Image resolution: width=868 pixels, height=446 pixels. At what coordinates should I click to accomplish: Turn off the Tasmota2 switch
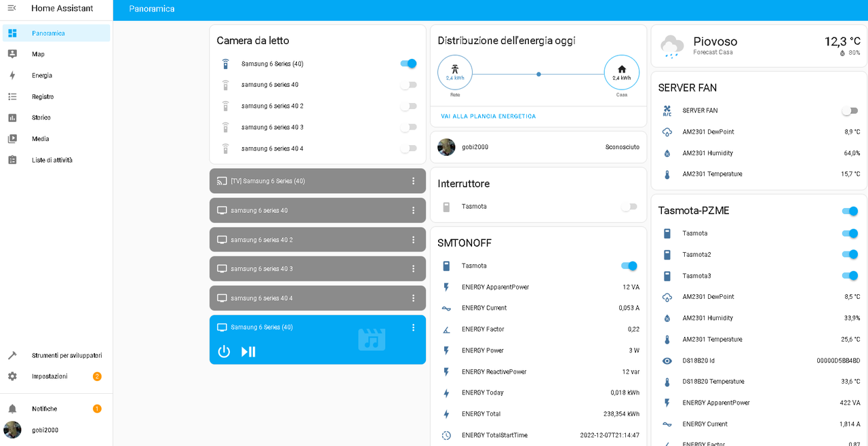coord(850,254)
